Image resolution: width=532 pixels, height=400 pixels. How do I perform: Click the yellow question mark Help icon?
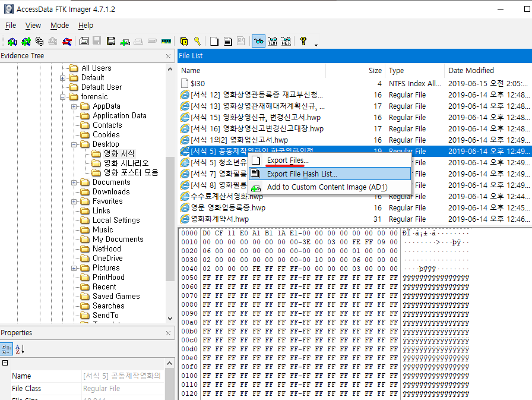[x=303, y=41]
